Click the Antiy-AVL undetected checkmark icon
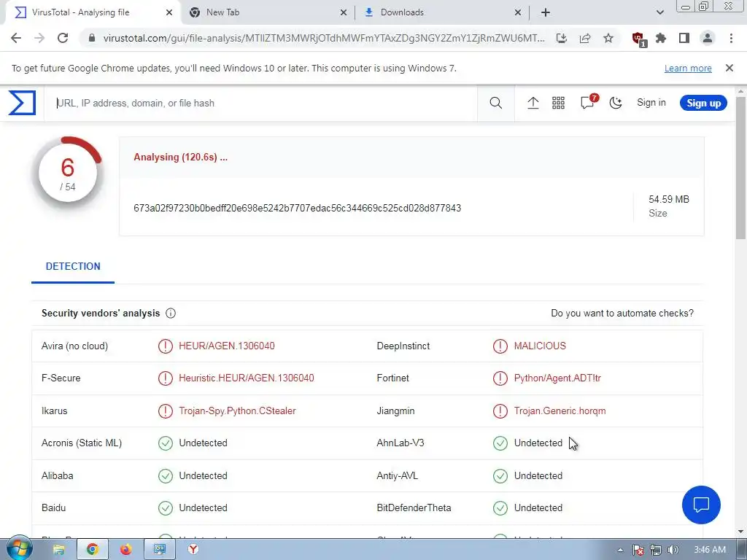 tap(500, 475)
